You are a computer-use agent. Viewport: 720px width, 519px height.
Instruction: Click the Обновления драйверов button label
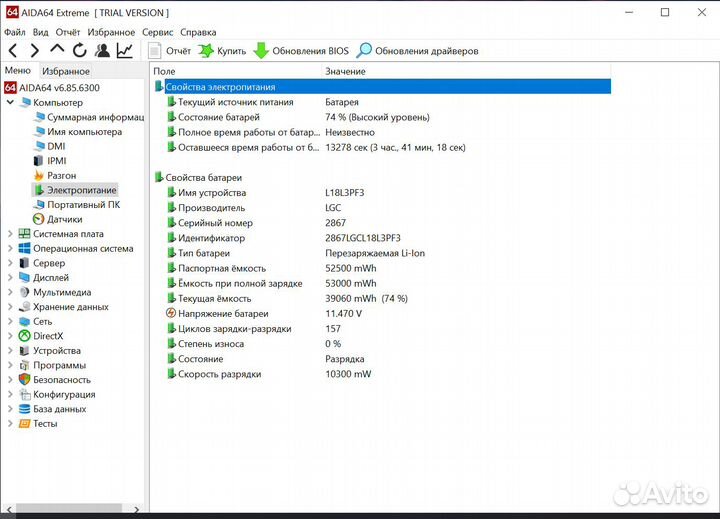coord(427,51)
